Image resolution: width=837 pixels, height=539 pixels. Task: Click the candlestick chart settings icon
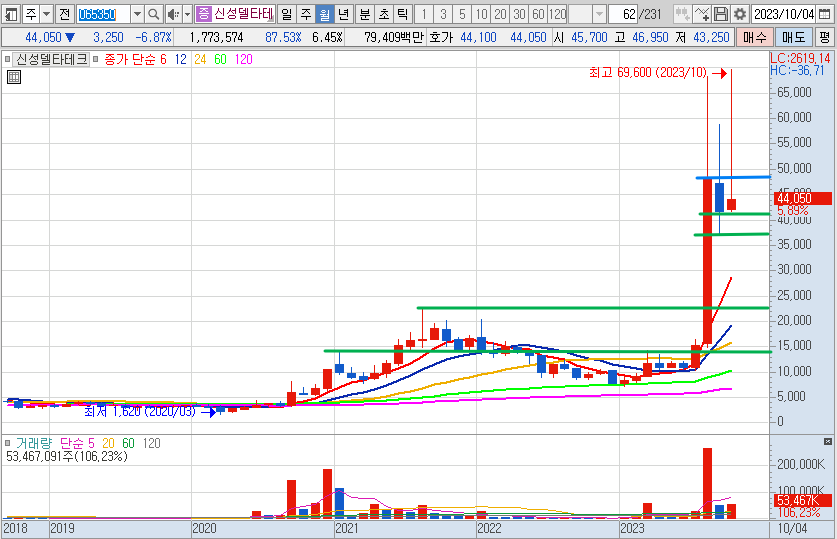click(682, 14)
